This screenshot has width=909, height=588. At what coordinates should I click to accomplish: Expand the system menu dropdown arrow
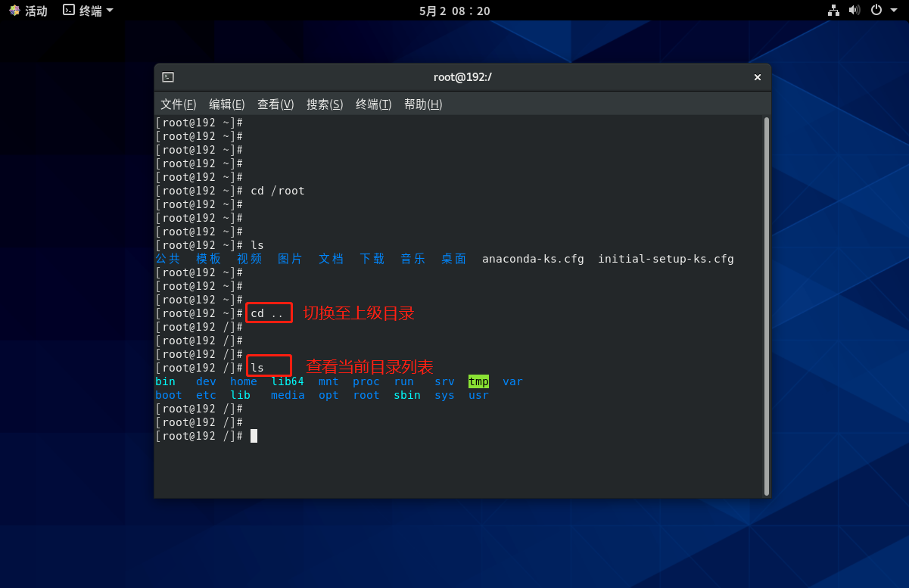tap(894, 11)
